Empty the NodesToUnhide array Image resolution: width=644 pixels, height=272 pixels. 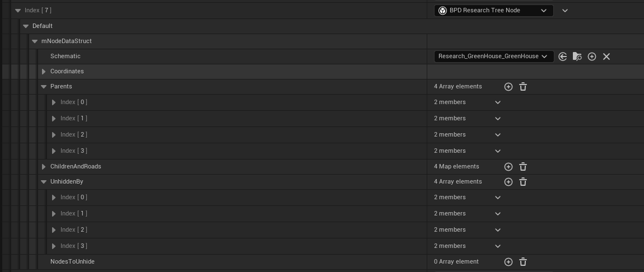[x=523, y=262]
